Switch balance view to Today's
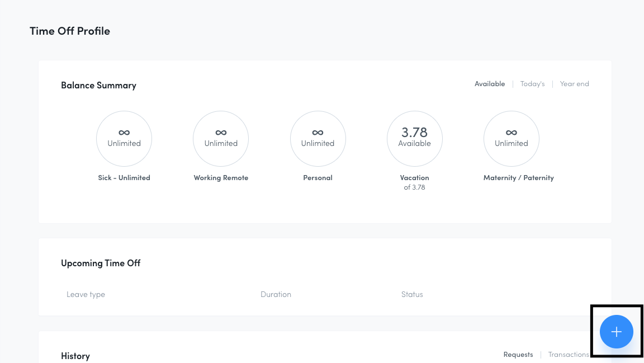 (532, 84)
